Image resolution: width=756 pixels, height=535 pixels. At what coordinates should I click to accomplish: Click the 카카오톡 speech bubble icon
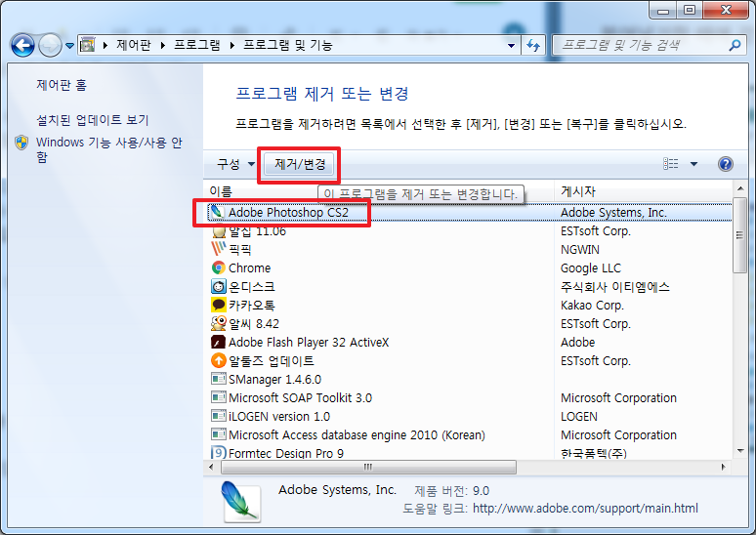219,305
